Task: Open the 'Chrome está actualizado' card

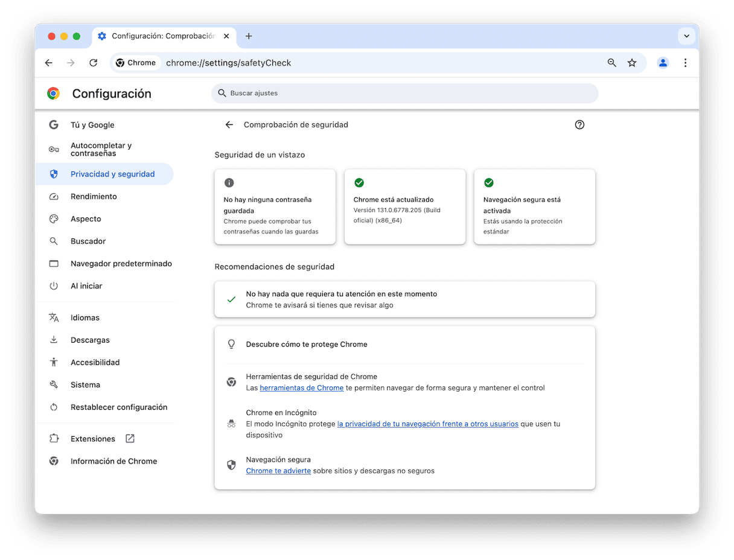Action: tap(405, 207)
